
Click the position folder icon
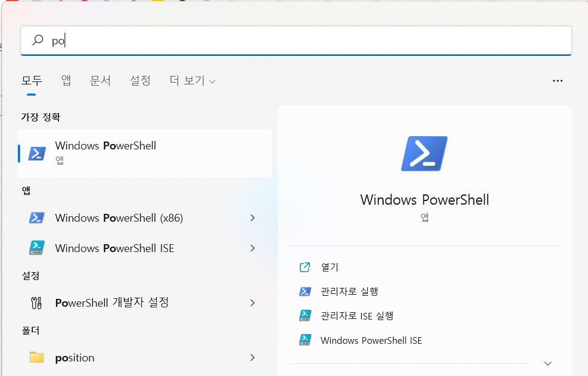point(36,357)
